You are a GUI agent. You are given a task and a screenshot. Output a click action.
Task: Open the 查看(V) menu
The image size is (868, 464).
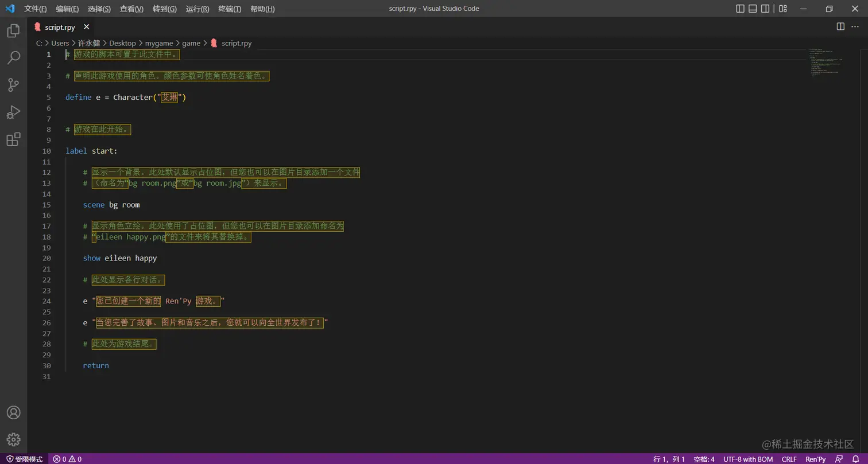pyautogui.click(x=131, y=9)
